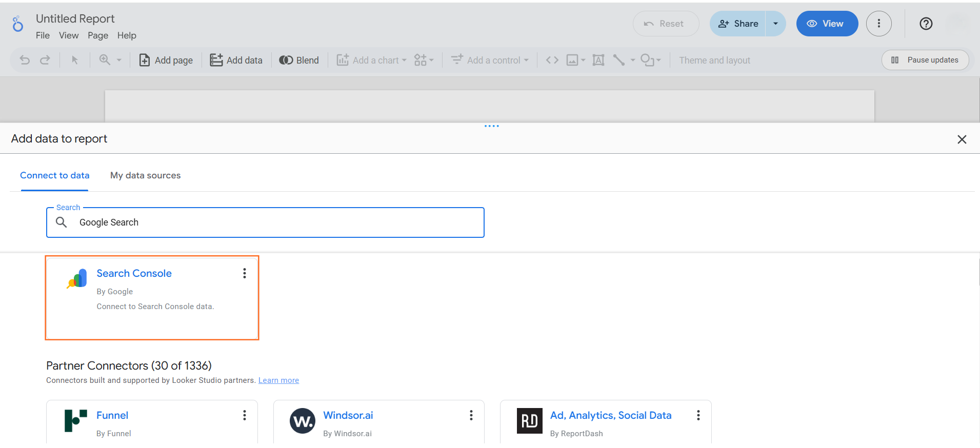Select the Funnel connector
The height and width of the screenshot is (448, 980).
[x=152, y=422]
